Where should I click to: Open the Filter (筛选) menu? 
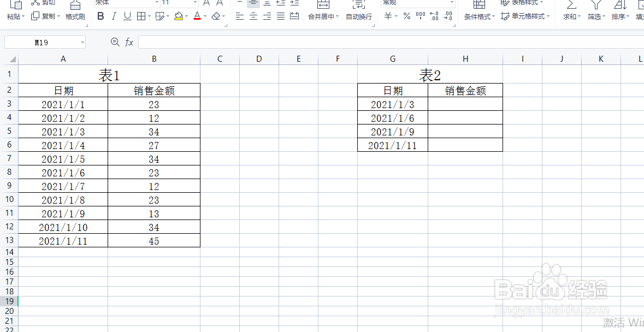[596, 11]
